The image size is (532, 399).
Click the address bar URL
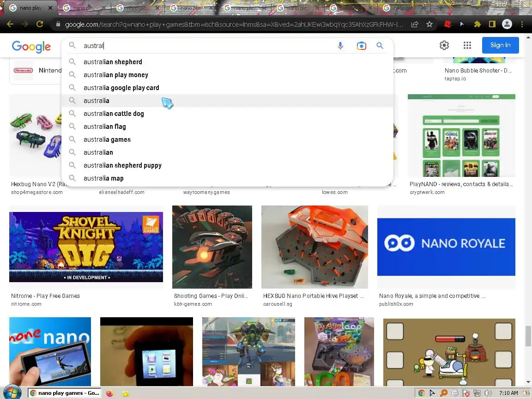click(234, 24)
